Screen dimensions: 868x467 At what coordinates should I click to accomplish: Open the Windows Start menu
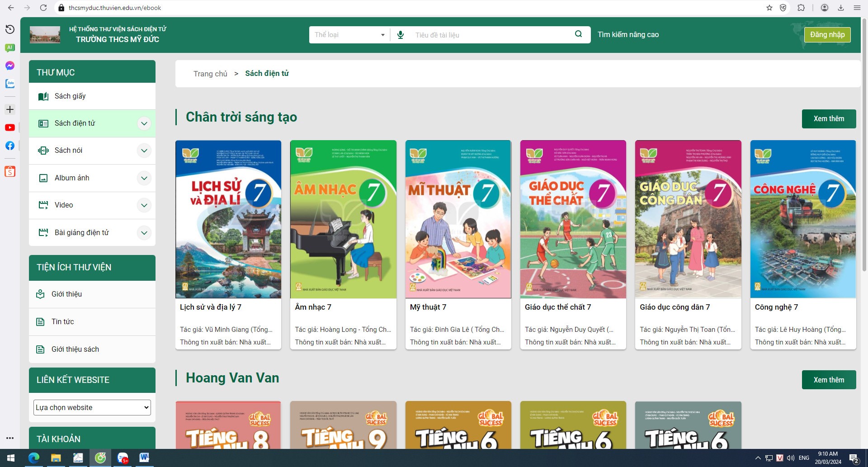coord(11,458)
